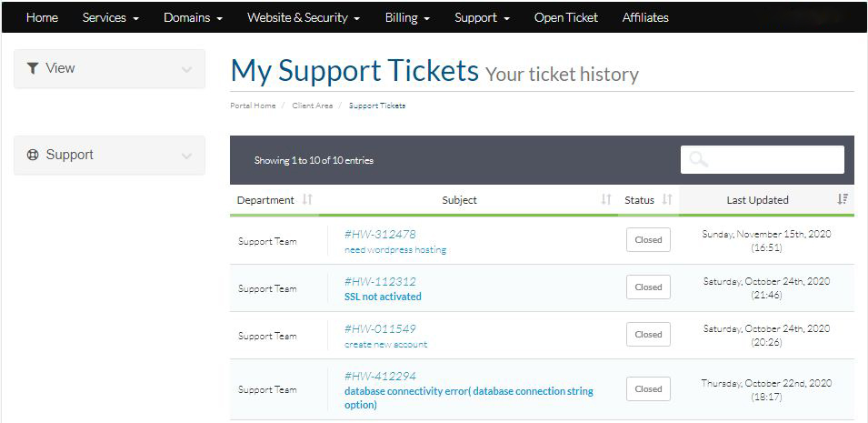Sort tickets by Subject column arrows
This screenshot has width=868, height=423.
(606, 200)
